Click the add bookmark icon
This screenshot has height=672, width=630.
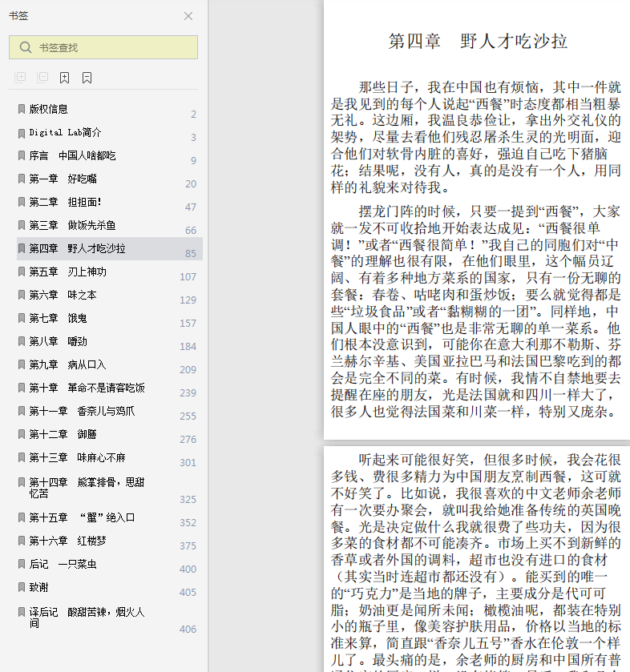point(64,78)
